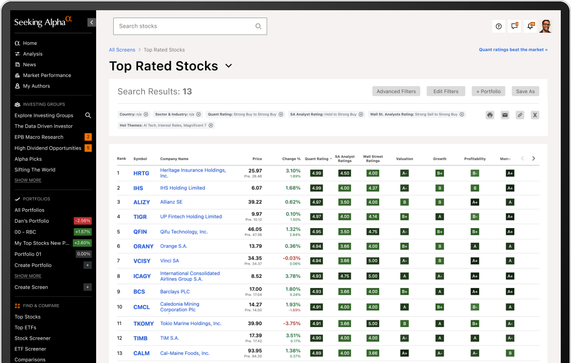Viewport: 571px width, 363px height.
Task: Open Caledonia Mining Corporation Plc link
Action: tap(180, 307)
